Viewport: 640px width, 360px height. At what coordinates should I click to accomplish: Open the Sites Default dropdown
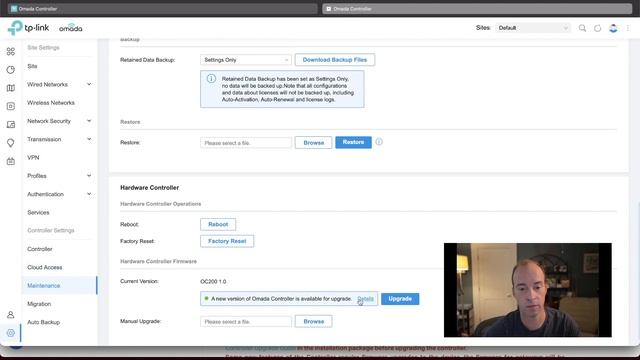click(533, 28)
